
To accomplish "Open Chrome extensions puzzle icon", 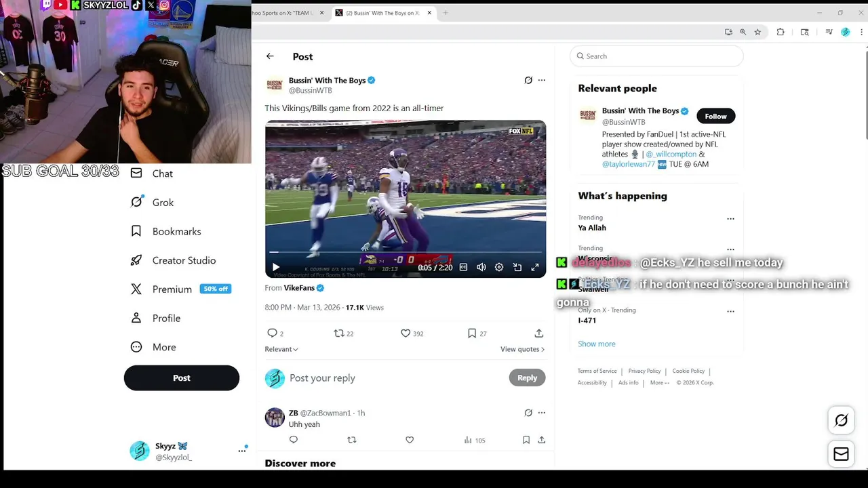I will pyautogui.click(x=781, y=32).
